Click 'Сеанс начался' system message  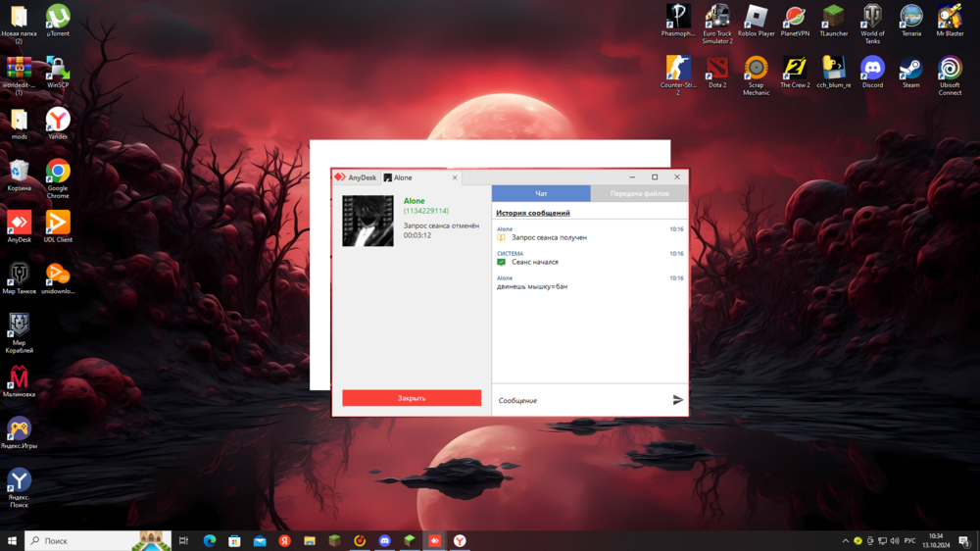535,262
